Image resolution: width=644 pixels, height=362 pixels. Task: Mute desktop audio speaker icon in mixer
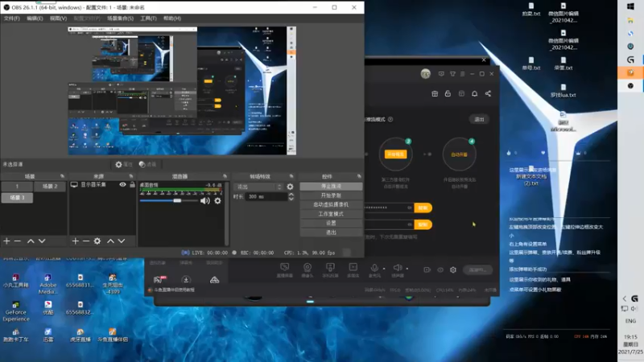pos(205,200)
